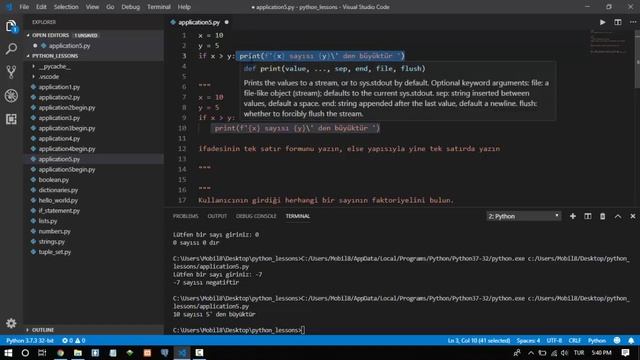Open Chrome from the taskbar
This screenshot has width=640, height=360.
60,353
